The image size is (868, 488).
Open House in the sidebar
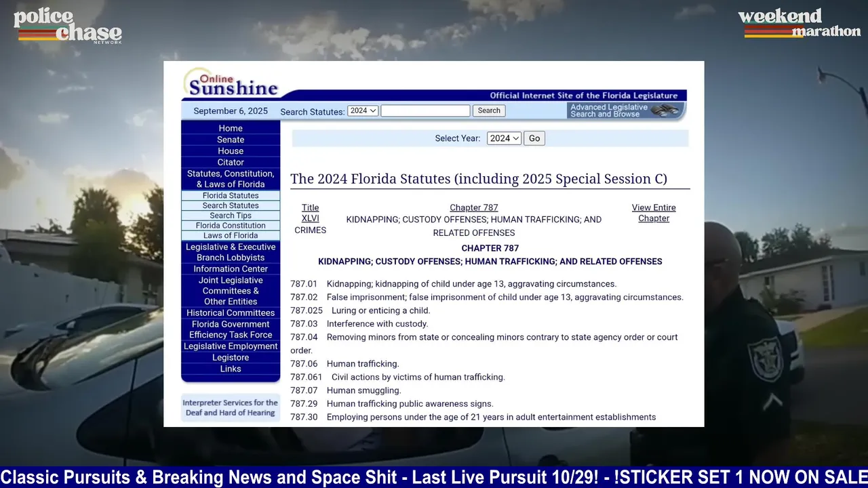231,151
